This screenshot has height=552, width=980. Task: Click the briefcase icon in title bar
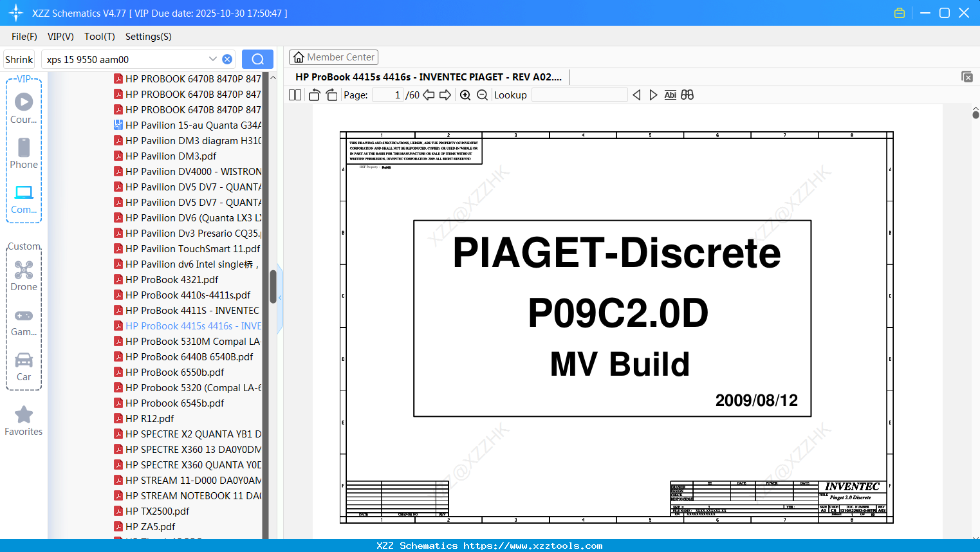pyautogui.click(x=900, y=13)
